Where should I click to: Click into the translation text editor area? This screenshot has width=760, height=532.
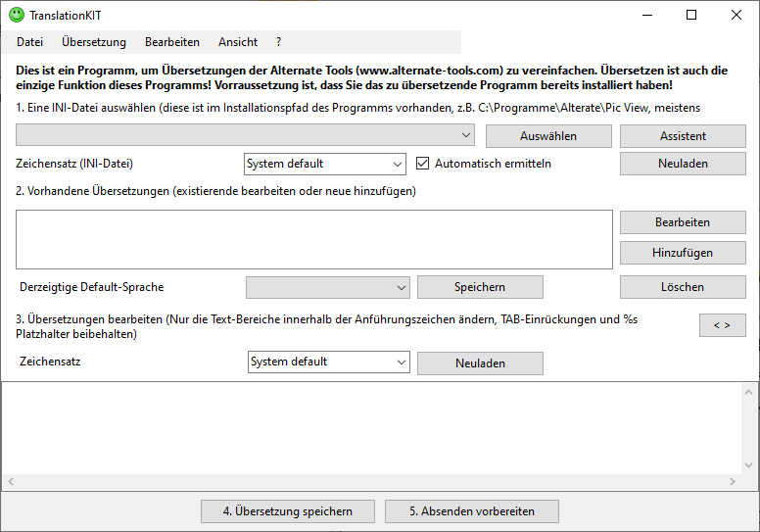(372, 429)
